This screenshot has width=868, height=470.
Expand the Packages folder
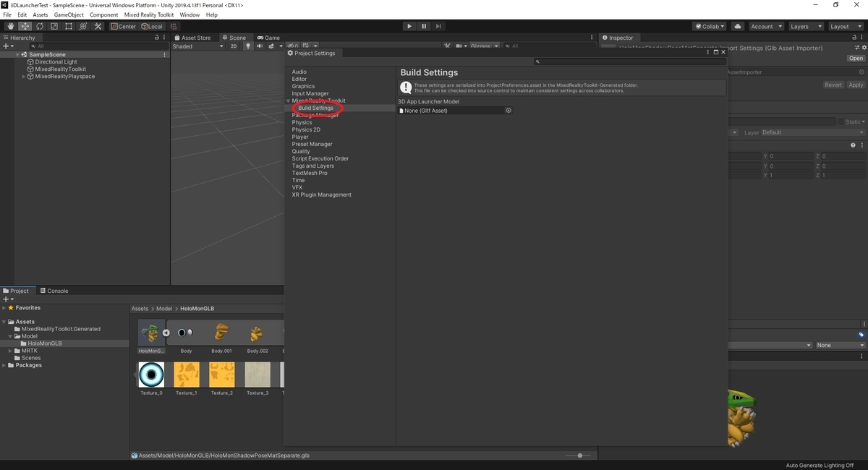click(4, 365)
